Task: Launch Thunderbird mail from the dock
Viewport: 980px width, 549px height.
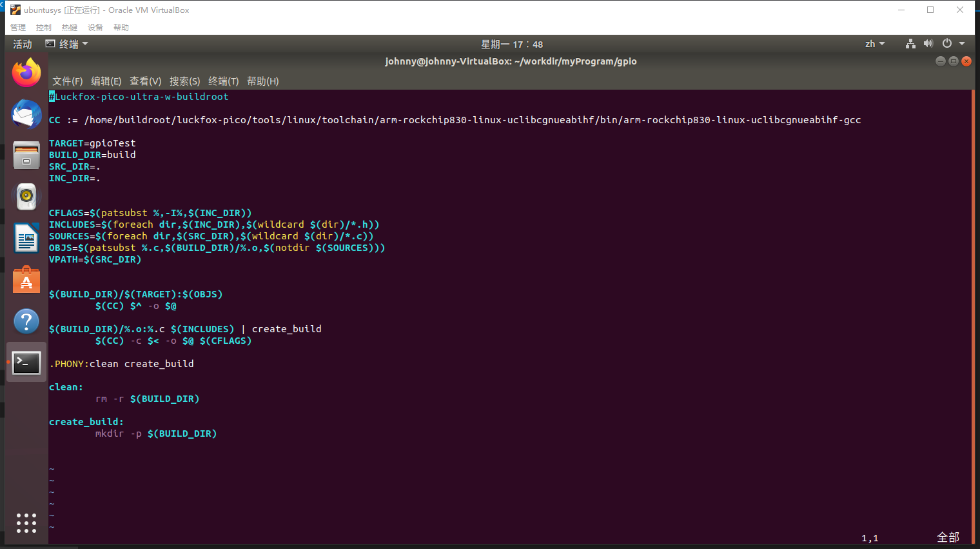Action: pyautogui.click(x=26, y=114)
